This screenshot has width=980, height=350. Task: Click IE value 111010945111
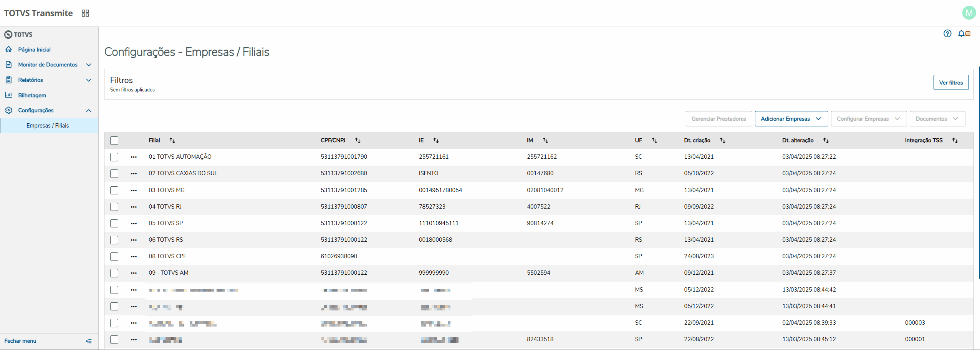click(439, 223)
